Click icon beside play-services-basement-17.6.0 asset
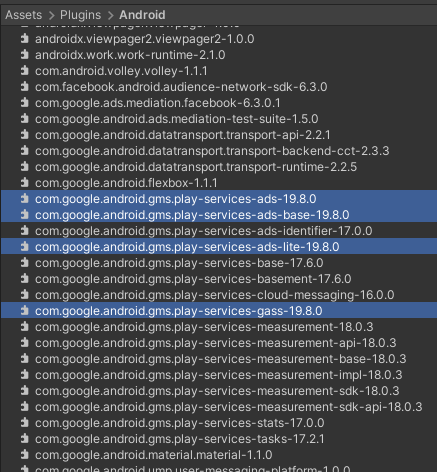437x472 pixels. (25, 279)
